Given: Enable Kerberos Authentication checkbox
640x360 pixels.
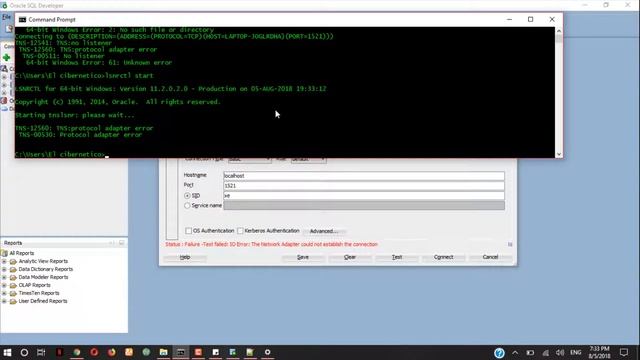Looking at the screenshot, I should pos(240,231).
